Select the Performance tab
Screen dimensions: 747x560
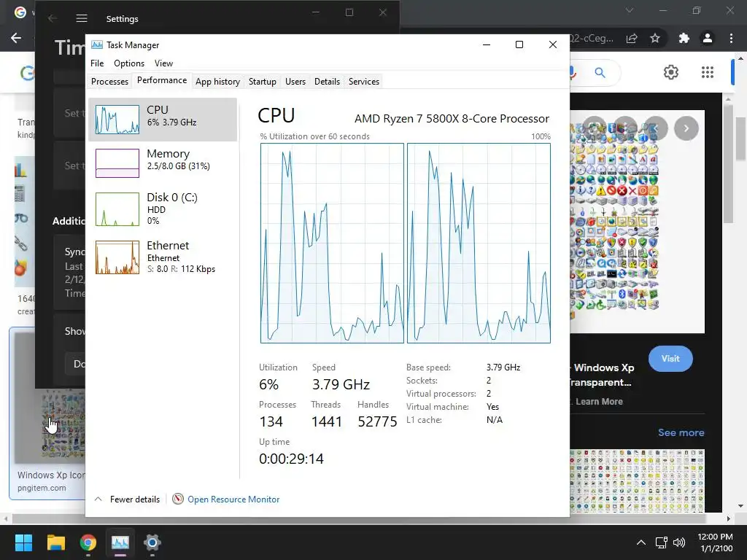point(162,80)
